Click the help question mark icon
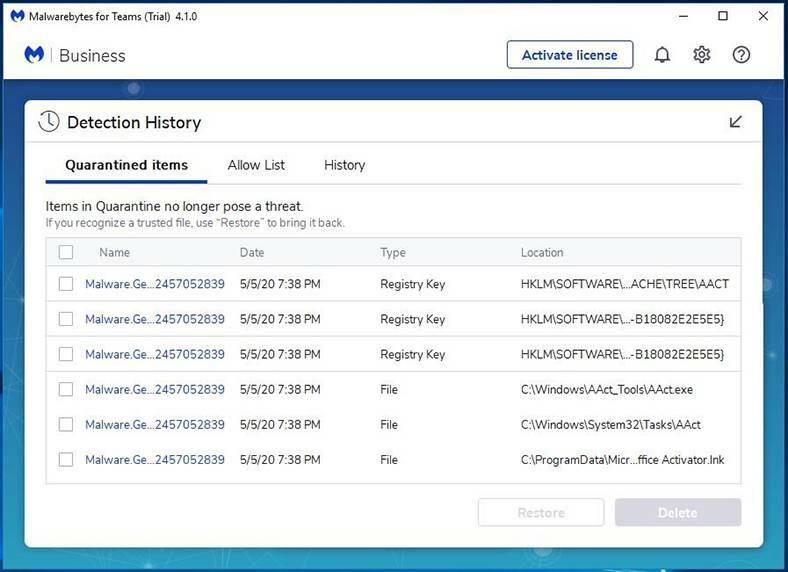This screenshot has width=788, height=572. click(x=741, y=55)
